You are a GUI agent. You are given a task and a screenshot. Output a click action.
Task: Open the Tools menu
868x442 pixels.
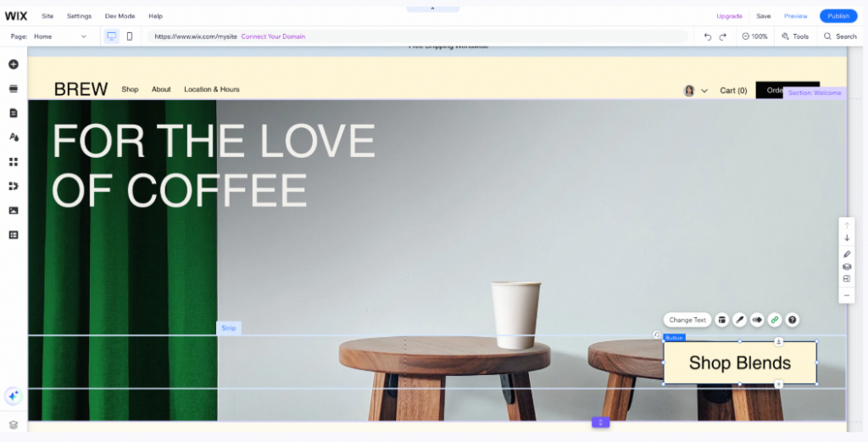(795, 36)
